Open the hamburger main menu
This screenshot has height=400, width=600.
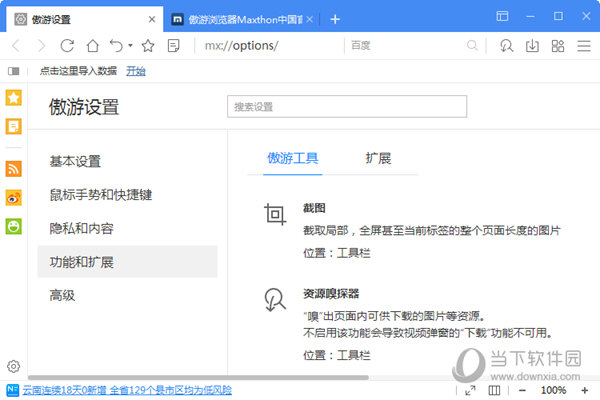tap(584, 46)
